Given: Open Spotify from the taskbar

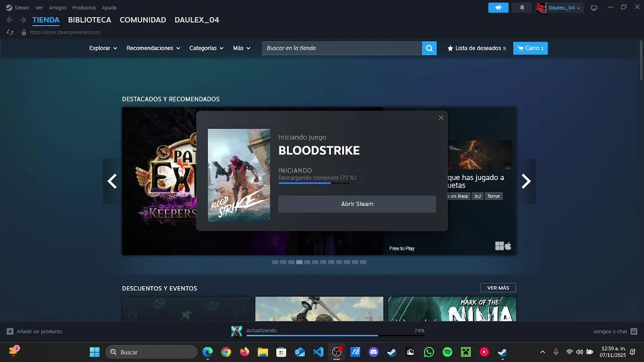Looking at the screenshot, I should [x=447, y=352].
